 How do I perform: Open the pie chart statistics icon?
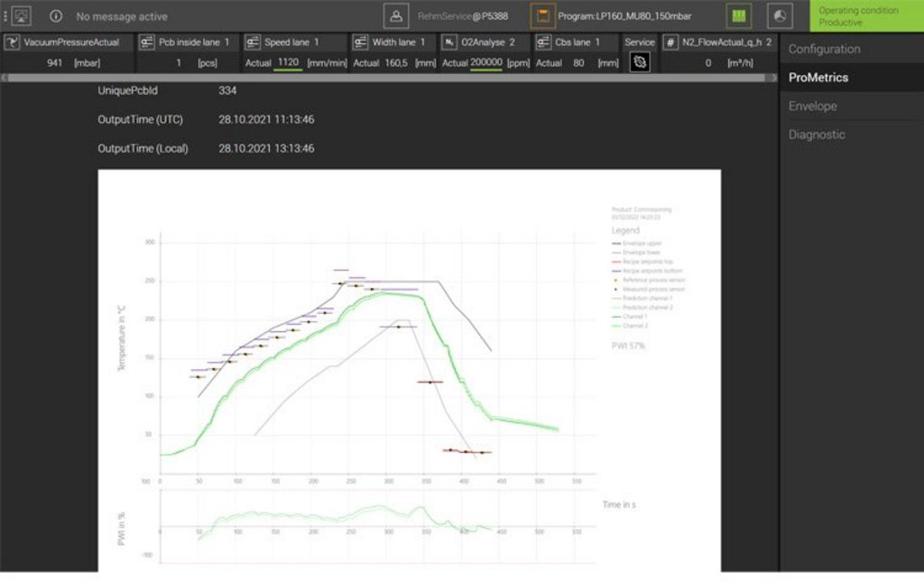780,16
